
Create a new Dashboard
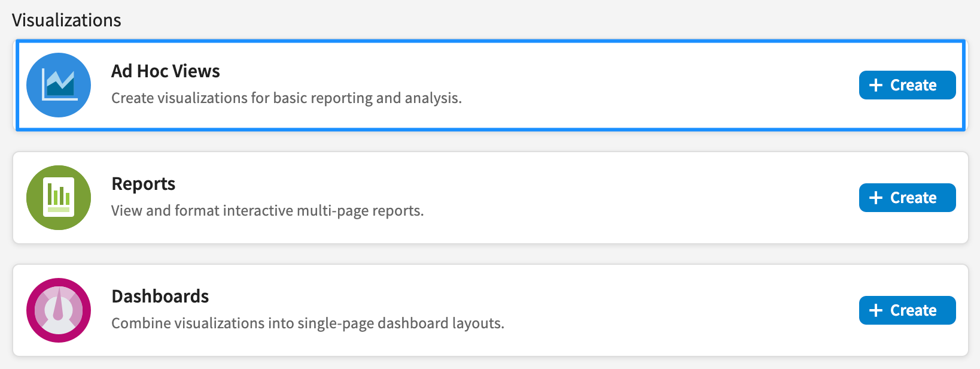(907, 310)
